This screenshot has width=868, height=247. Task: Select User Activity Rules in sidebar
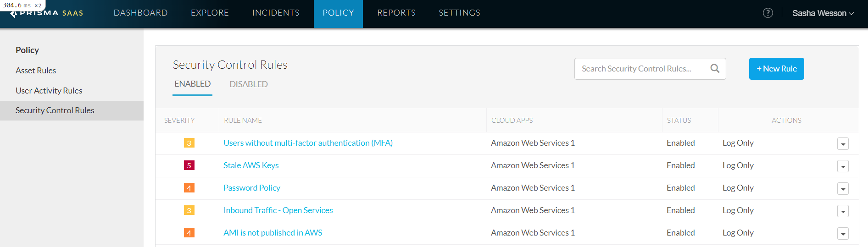pos(49,91)
